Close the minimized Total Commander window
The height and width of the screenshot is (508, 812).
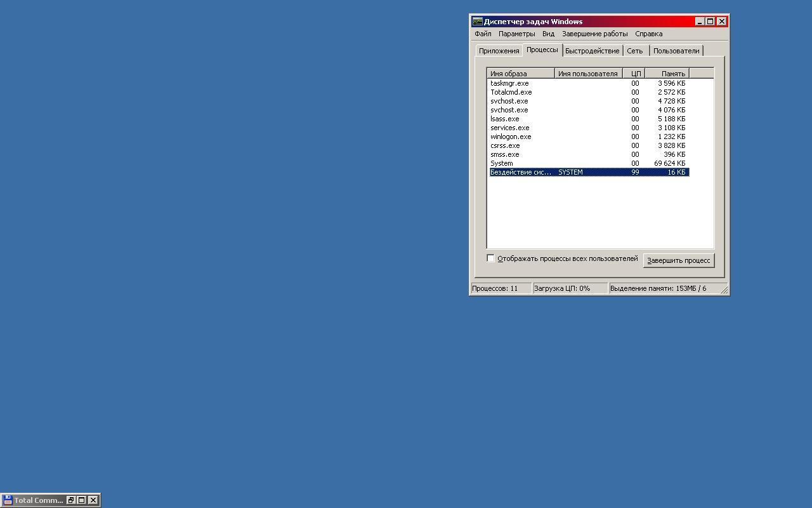coord(93,500)
